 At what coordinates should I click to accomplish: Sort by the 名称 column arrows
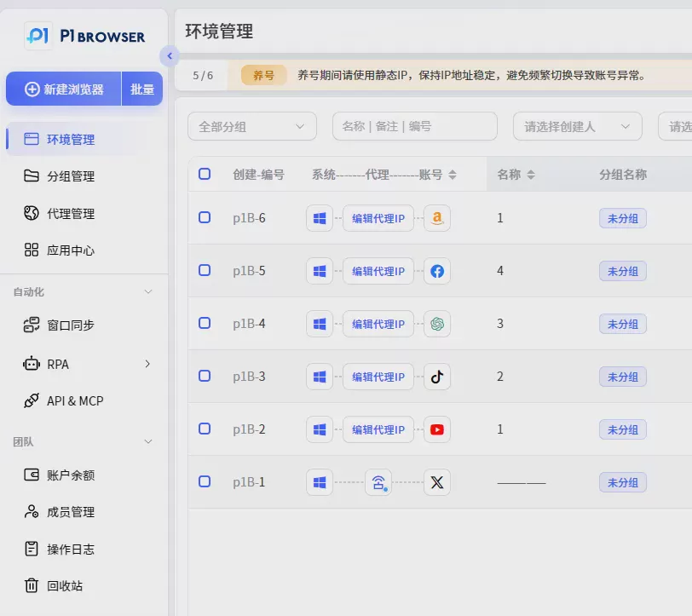531,175
